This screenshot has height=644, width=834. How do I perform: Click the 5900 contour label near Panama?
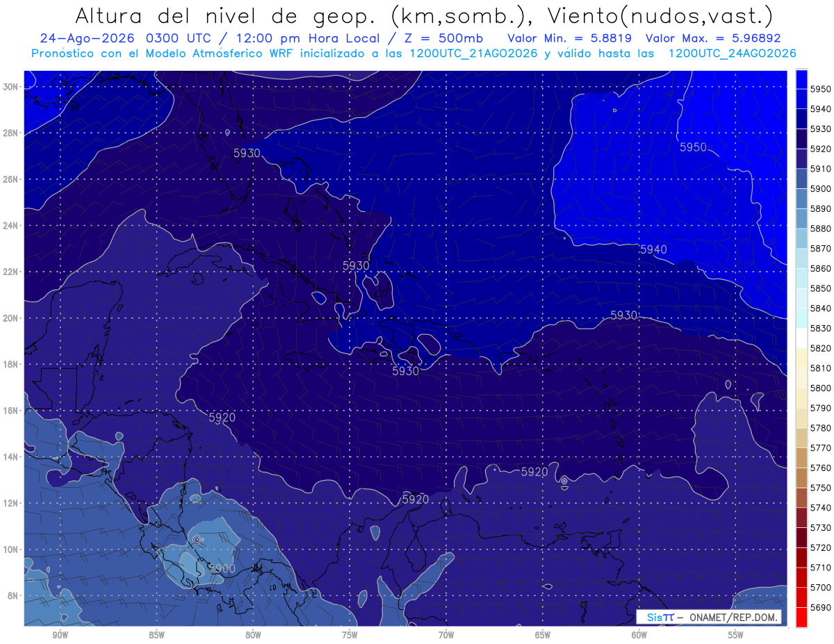pyautogui.click(x=222, y=568)
